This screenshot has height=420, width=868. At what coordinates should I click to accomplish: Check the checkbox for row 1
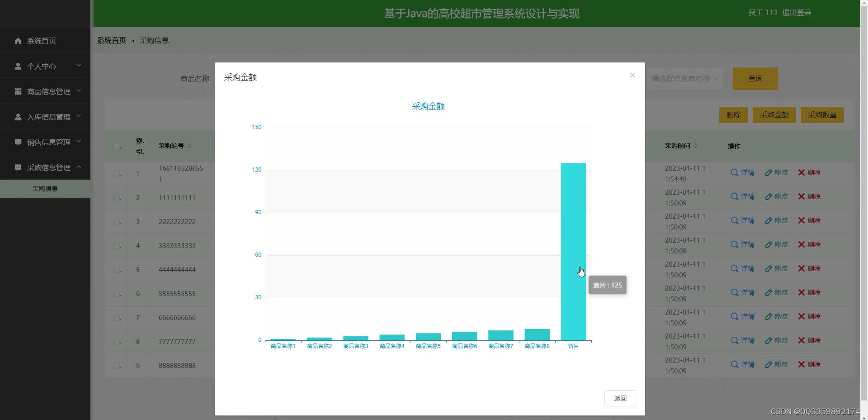(x=117, y=174)
